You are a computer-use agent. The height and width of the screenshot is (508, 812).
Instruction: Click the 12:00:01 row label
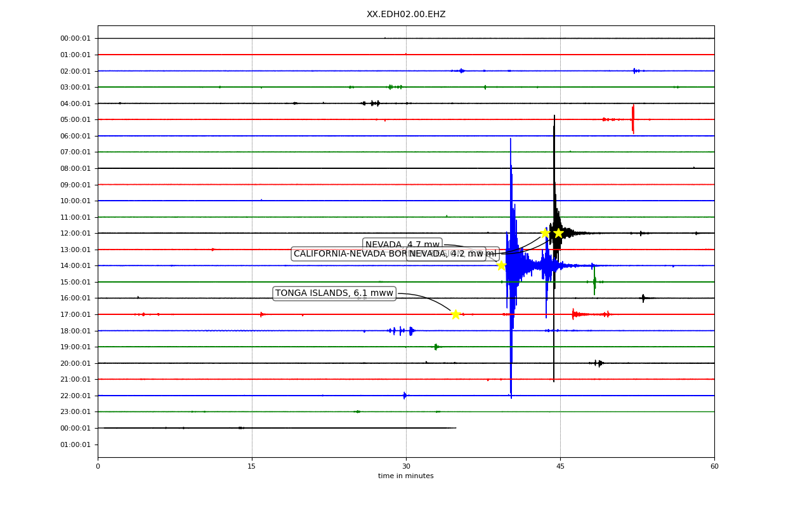coord(75,234)
